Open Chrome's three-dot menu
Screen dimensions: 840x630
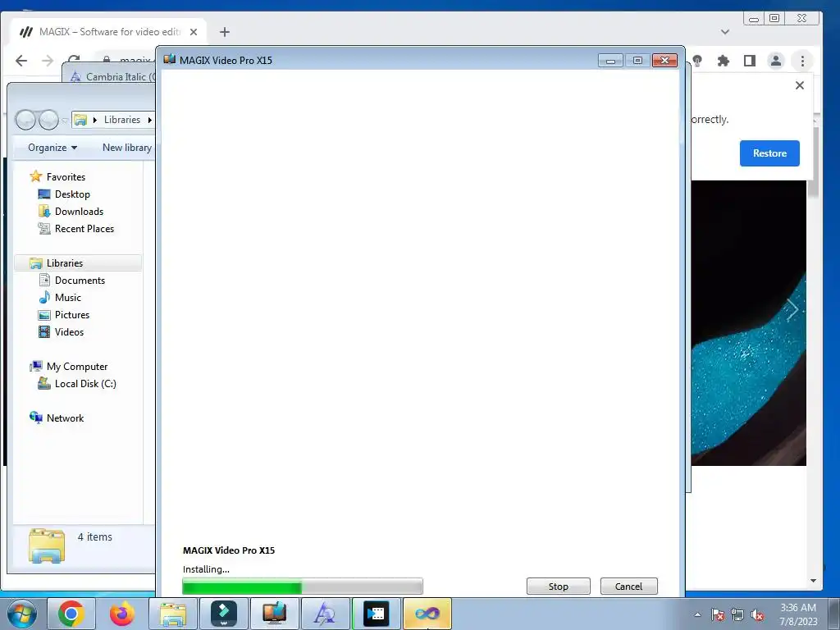pyautogui.click(x=802, y=61)
